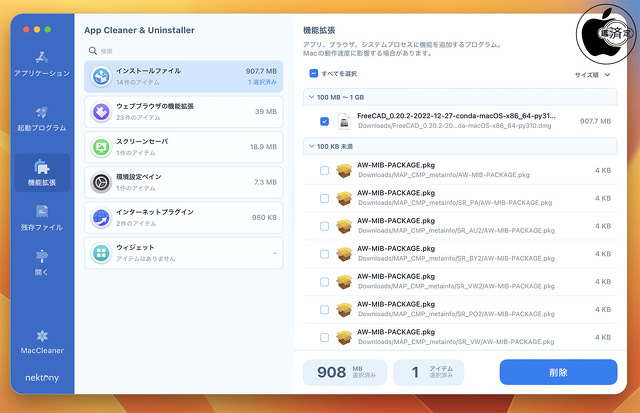Click the 908 MB 選択済み summary
This screenshot has width=640, height=413.
[345, 372]
